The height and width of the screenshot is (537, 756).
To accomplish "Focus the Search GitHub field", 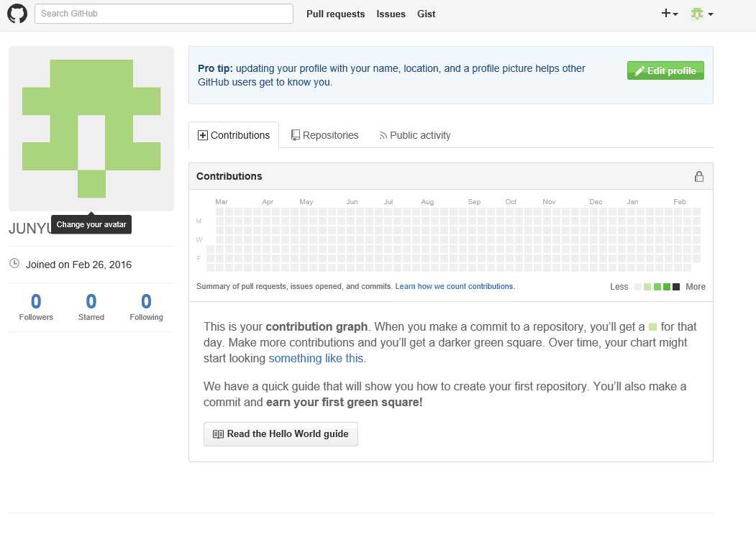I will (164, 14).
